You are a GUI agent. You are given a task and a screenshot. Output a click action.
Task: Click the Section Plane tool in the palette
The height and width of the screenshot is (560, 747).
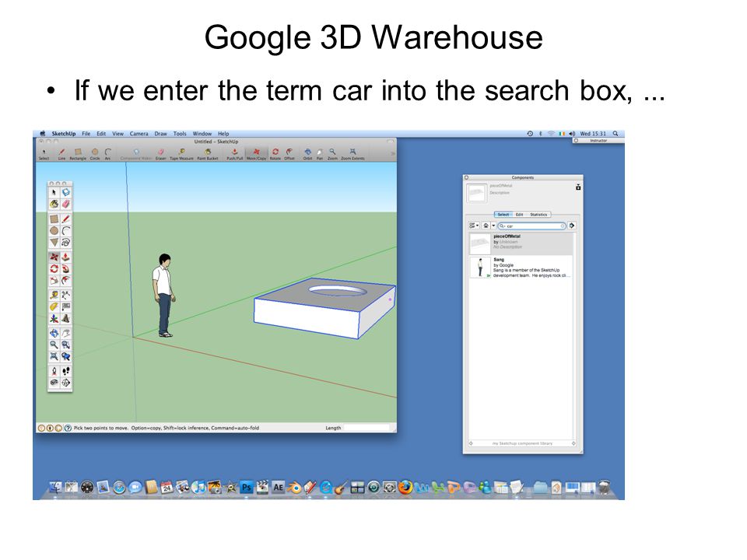pos(66,382)
